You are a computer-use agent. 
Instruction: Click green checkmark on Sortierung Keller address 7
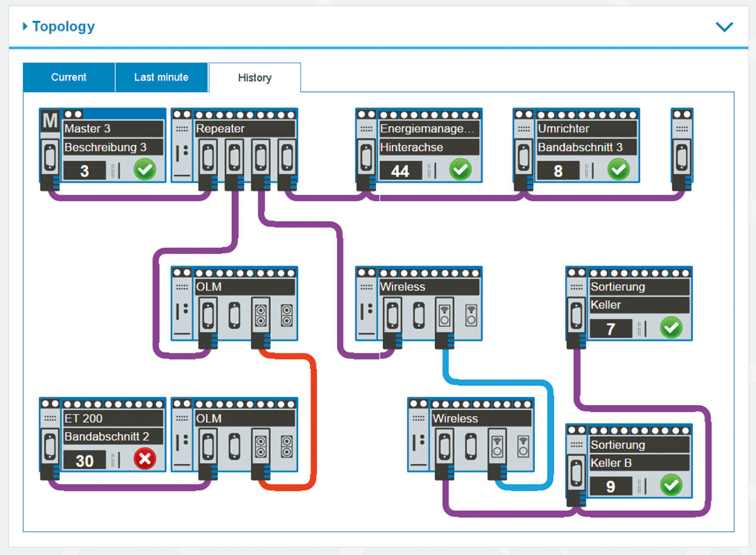click(x=671, y=328)
